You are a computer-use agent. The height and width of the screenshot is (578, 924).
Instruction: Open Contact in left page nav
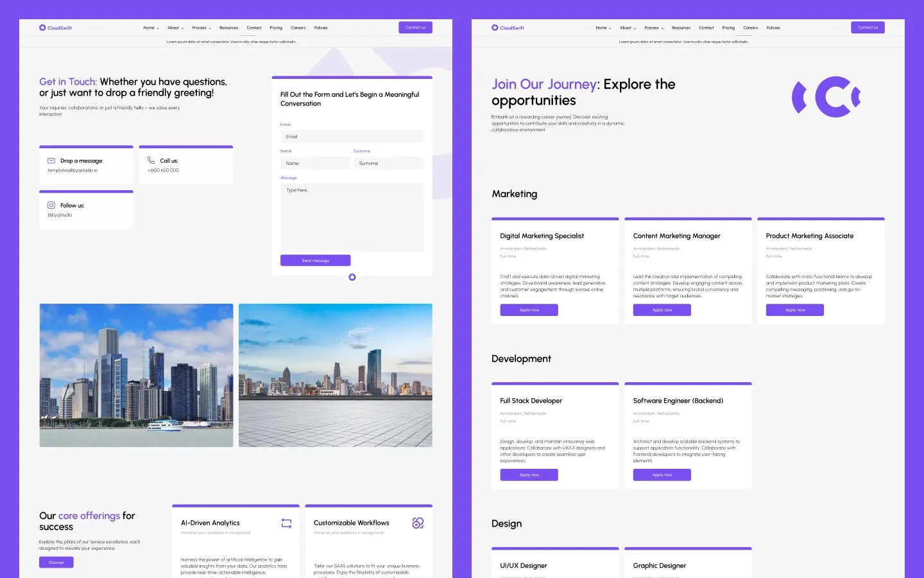254,28
